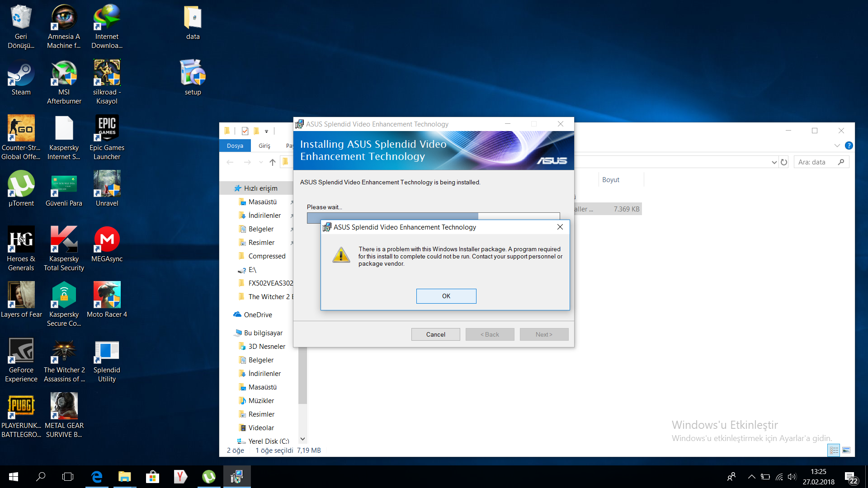
Task: Open Steam desktop shortcut
Action: 21,78
